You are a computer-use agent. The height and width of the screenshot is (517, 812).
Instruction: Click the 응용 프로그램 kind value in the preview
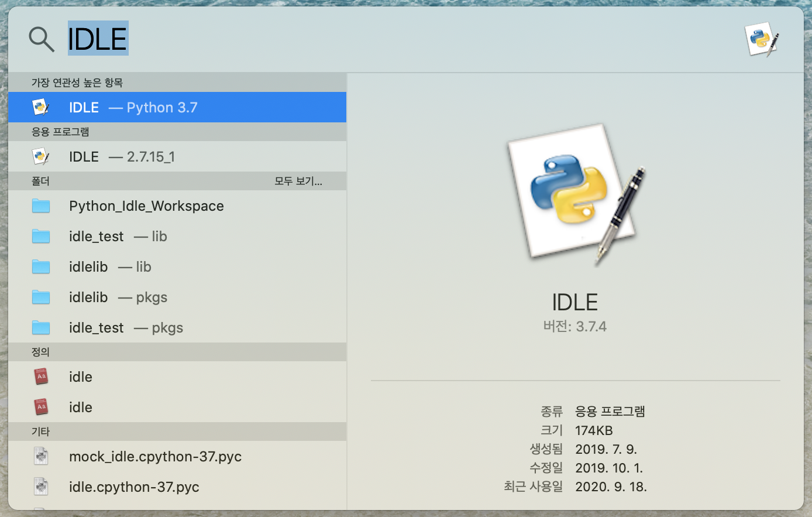tap(610, 412)
